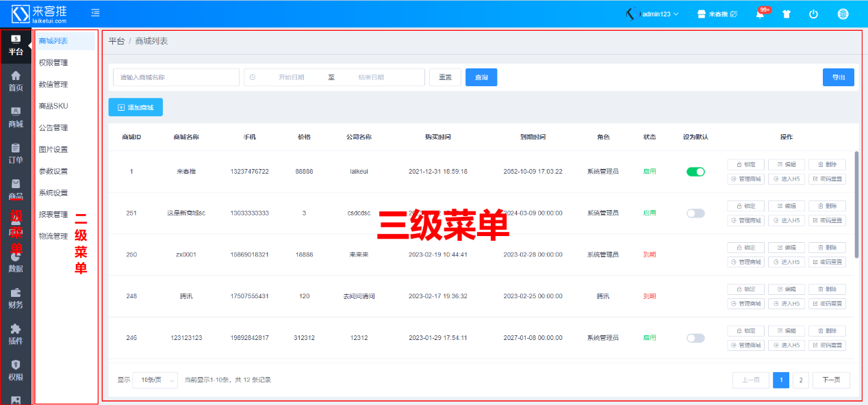Enable default toggle for 这是新商城sc row
Viewport: 868px width, 405px height.
[x=695, y=213]
